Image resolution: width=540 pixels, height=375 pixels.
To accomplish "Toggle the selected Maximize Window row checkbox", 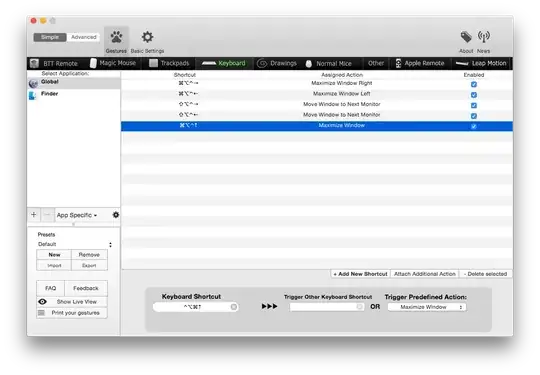I will tap(474, 126).
